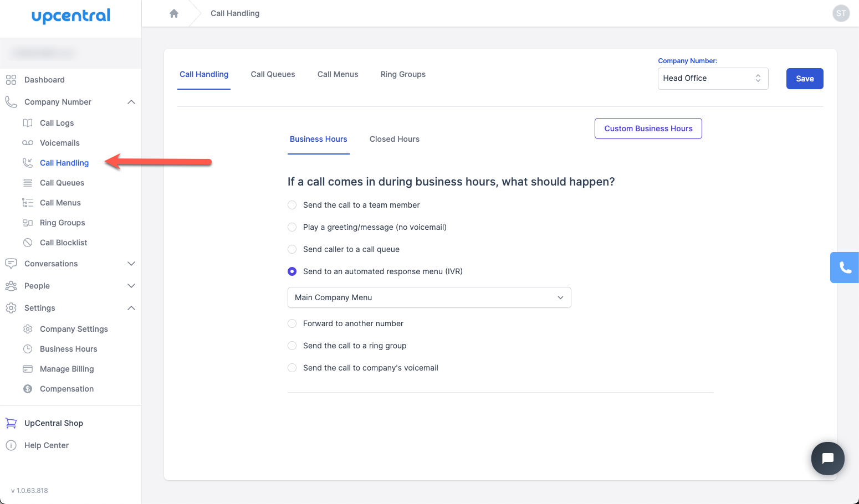This screenshot has width=859, height=504.
Task: Open the chat support bubble
Action: [x=827, y=458]
